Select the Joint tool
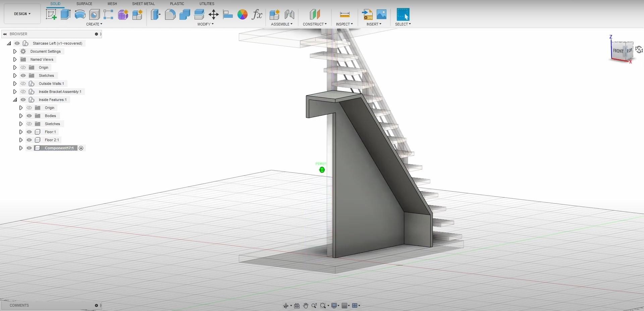Screen dimensions: 644x311 pos(289,14)
